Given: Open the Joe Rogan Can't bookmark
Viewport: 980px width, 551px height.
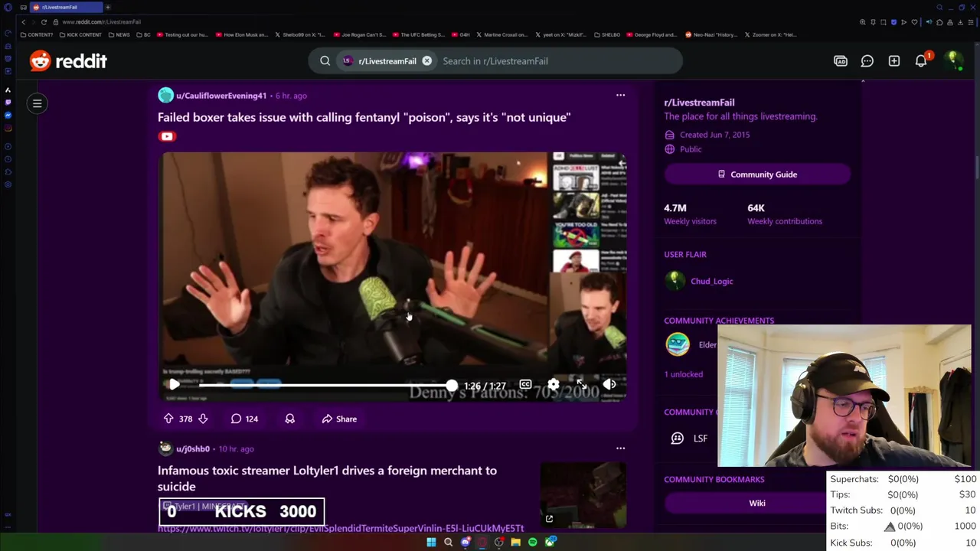Looking at the screenshot, I should (x=360, y=34).
